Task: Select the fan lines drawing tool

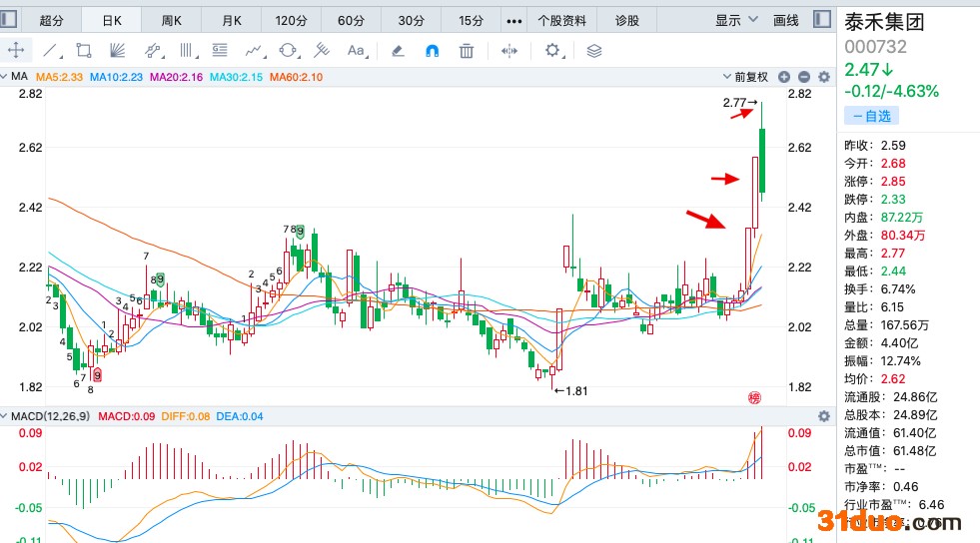Action: point(118,50)
